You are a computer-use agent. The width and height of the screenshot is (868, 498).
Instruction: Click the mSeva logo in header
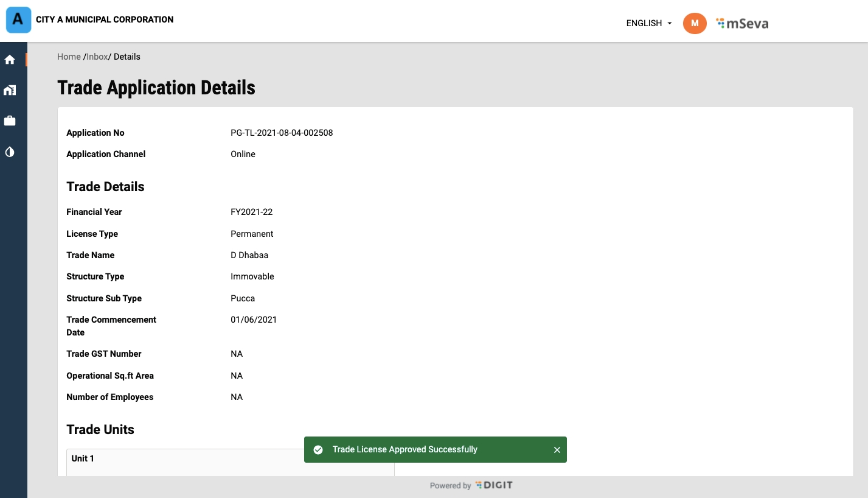point(742,23)
